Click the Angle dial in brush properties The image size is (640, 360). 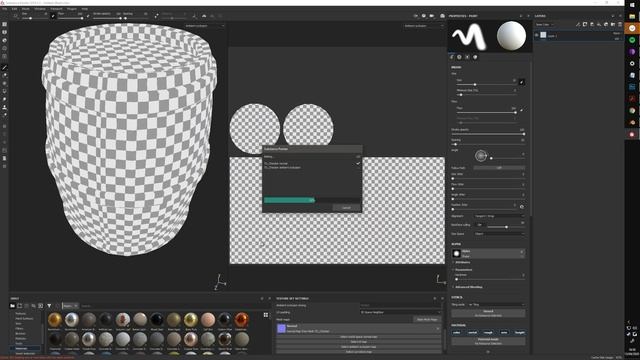pyautogui.click(x=481, y=156)
